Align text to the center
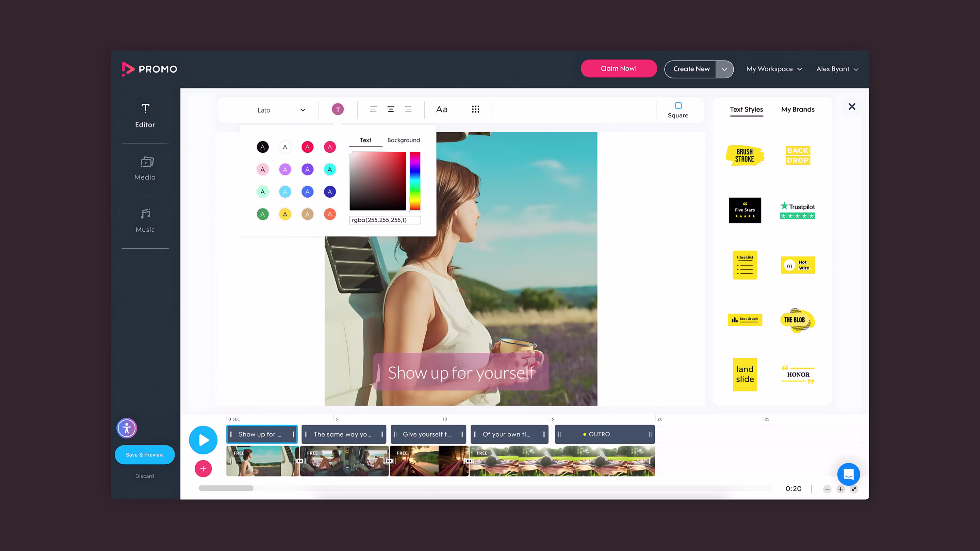Viewport: 980px width, 551px height. 391,110
